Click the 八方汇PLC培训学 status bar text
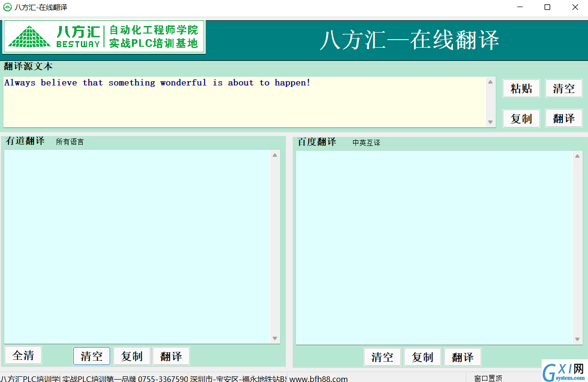Viewport: 588px width, 382px height. tap(30, 378)
